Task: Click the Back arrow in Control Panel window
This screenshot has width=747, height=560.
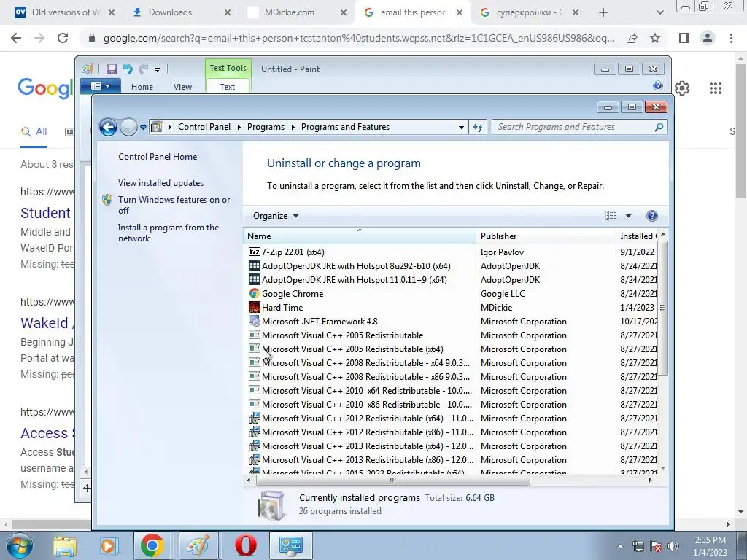Action: tap(108, 127)
